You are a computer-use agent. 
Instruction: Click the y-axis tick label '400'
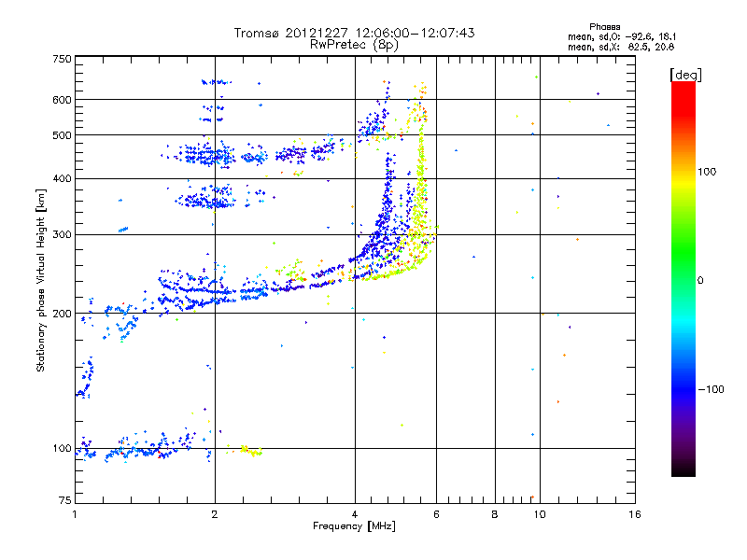62,178
